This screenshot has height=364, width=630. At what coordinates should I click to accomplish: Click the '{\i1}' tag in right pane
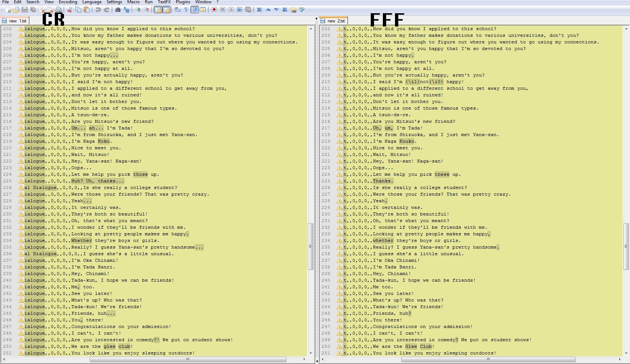pyautogui.click(x=413, y=82)
